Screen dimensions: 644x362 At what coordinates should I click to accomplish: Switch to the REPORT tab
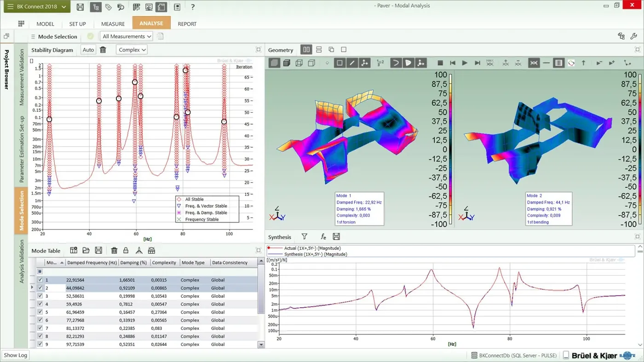pyautogui.click(x=187, y=23)
